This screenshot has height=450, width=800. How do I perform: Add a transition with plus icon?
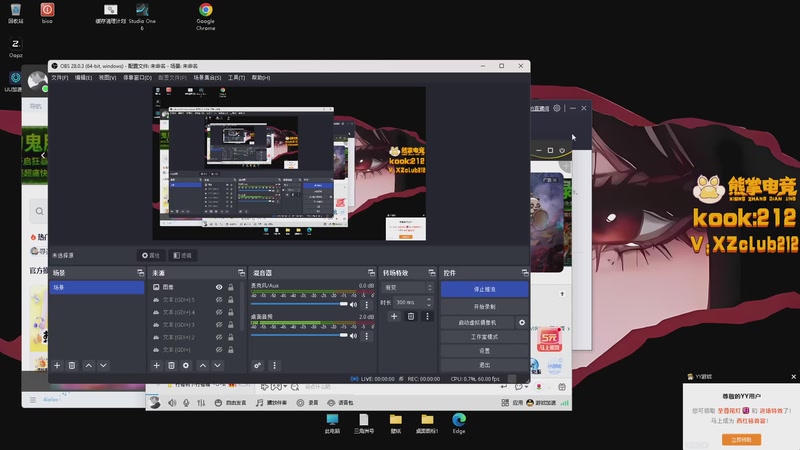pyautogui.click(x=394, y=316)
